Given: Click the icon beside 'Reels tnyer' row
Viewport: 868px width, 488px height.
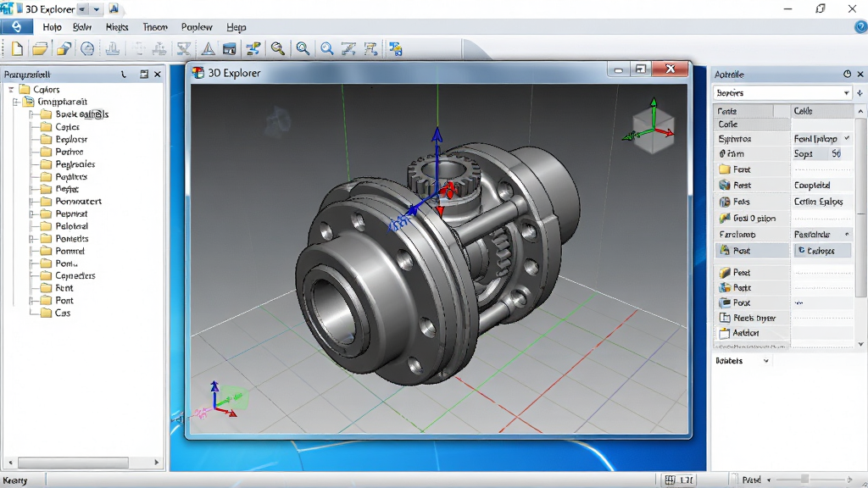Looking at the screenshot, I should 725,318.
